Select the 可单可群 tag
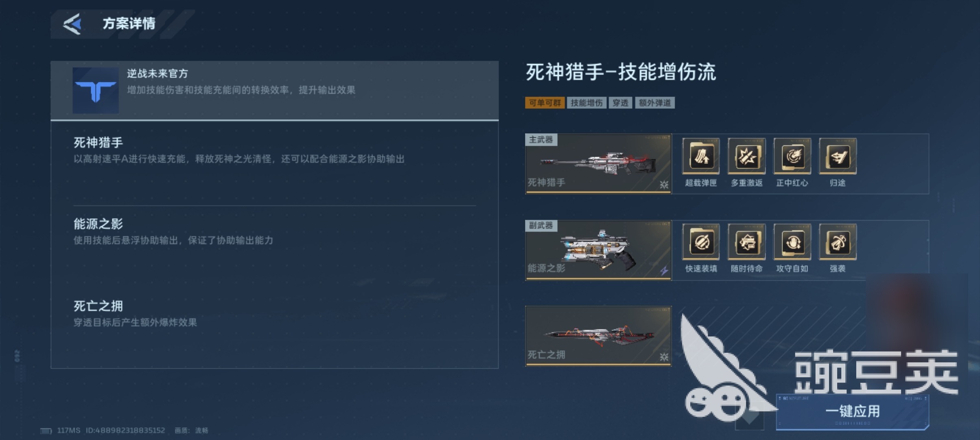Image resolution: width=980 pixels, height=440 pixels. (545, 103)
